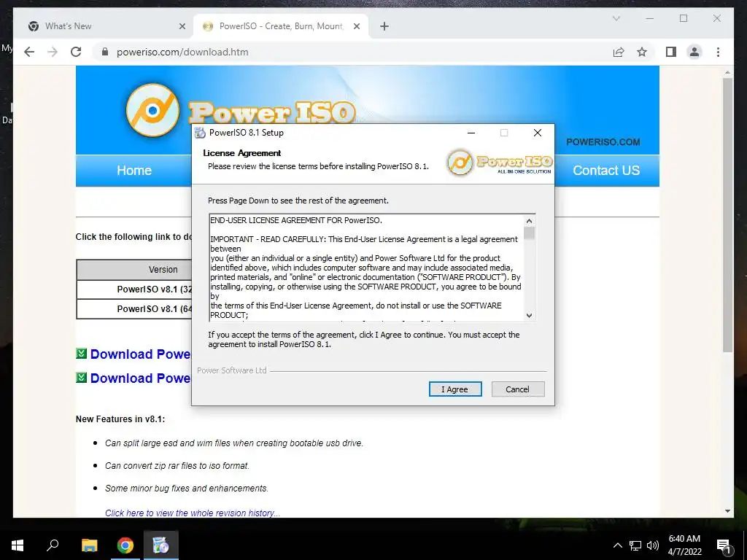Image resolution: width=747 pixels, height=560 pixels.
Task: Open the Home page in the website navigation
Action: click(x=134, y=171)
